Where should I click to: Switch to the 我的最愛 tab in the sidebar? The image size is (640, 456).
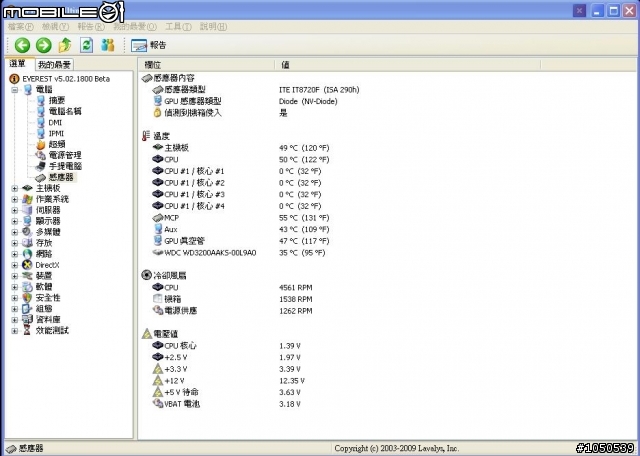[54, 64]
